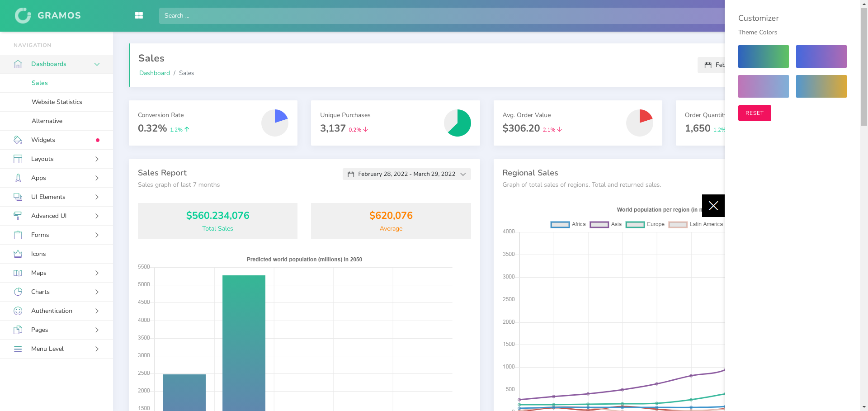Select Charts in the navigation

57,292
